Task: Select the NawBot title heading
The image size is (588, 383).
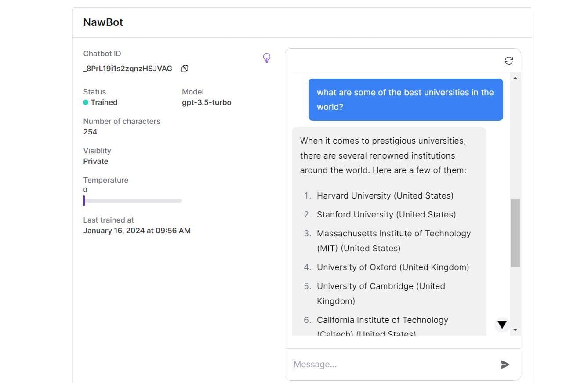Action: 103,22
